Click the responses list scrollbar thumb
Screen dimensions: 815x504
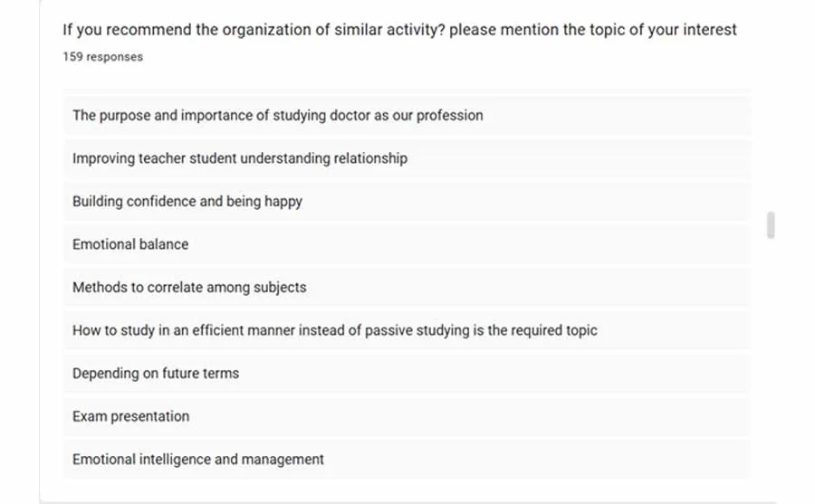coord(771,224)
